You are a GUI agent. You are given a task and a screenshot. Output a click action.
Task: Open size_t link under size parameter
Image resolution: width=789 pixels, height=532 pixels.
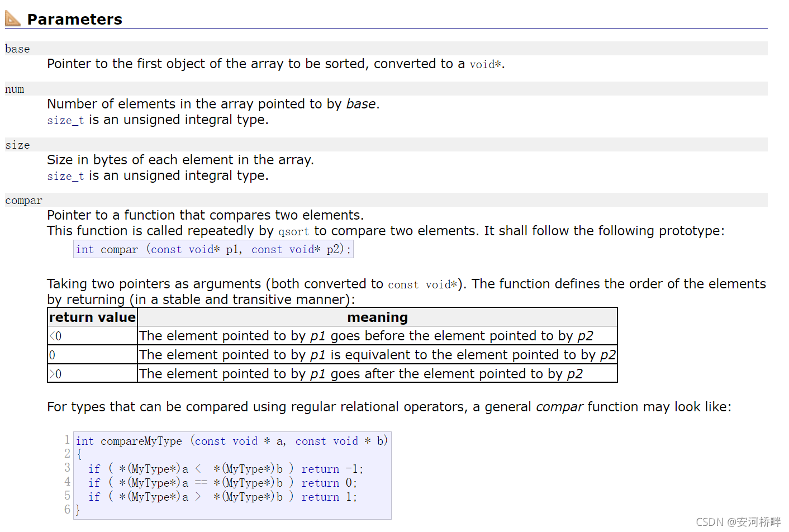(65, 176)
